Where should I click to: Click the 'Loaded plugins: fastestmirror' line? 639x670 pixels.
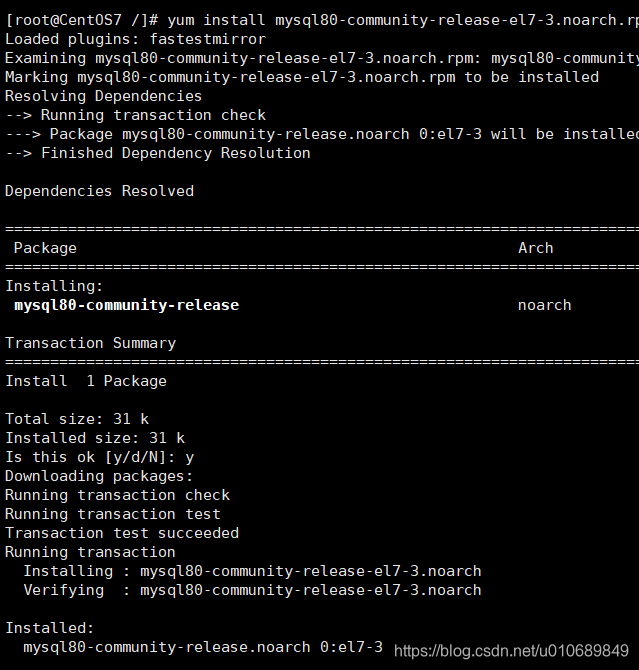point(135,39)
